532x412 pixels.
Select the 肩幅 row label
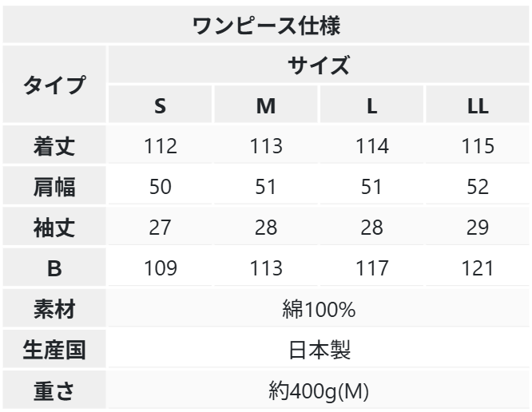click(x=54, y=187)
